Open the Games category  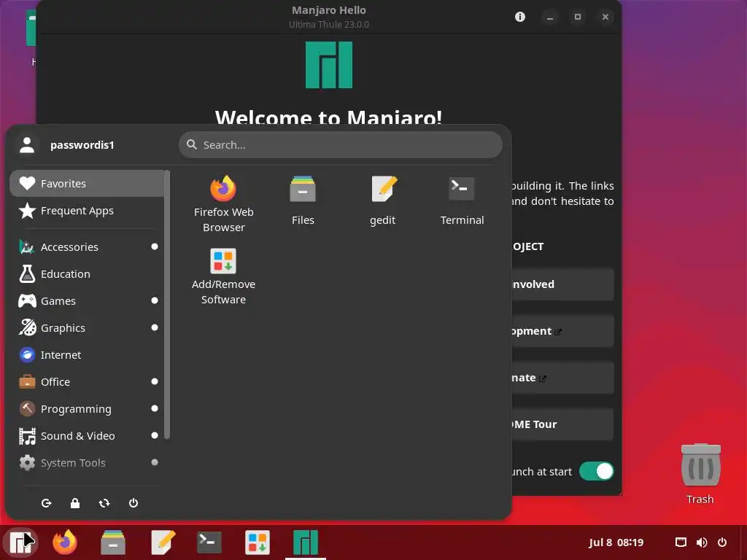click(87, 301)
